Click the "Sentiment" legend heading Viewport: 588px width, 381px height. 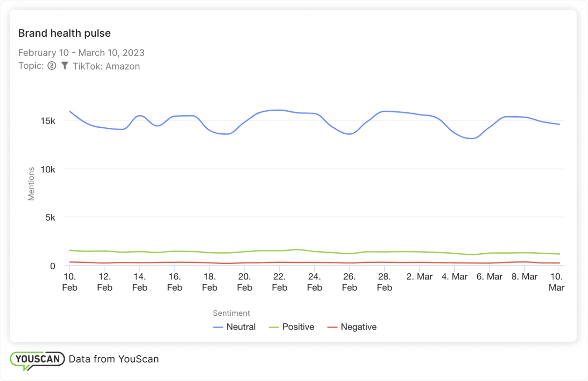[232, 313]
